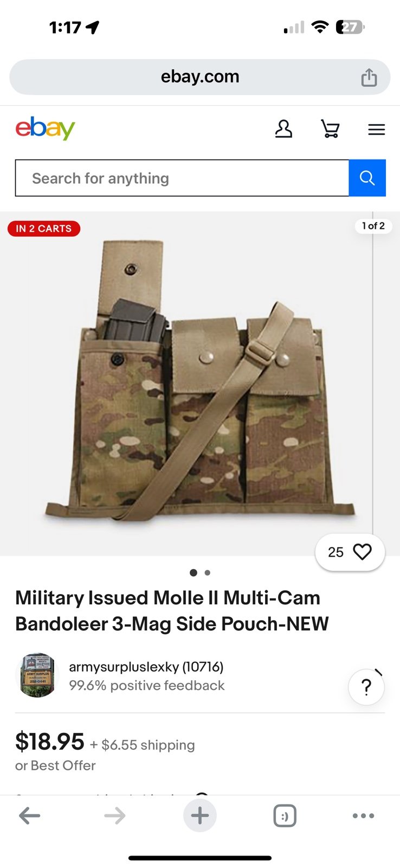This screenshot has width=400, height=868.
Task: Open browser three-dot more menu
Action: pos(363,816)
